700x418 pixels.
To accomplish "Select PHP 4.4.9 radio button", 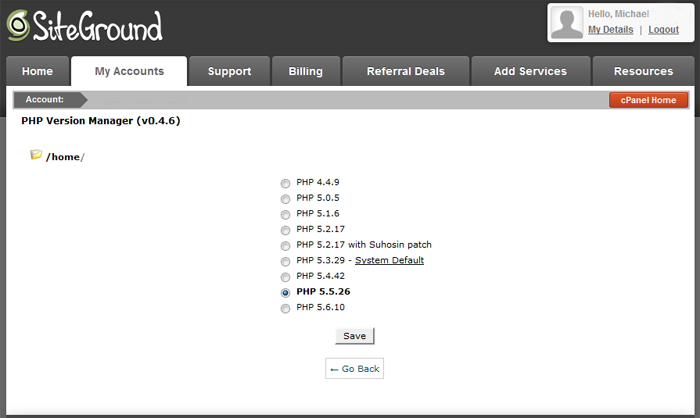I will 285,183.
